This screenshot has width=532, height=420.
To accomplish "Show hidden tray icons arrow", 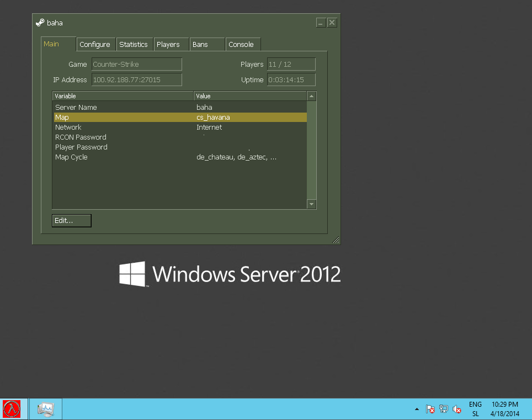I will 417,409.
